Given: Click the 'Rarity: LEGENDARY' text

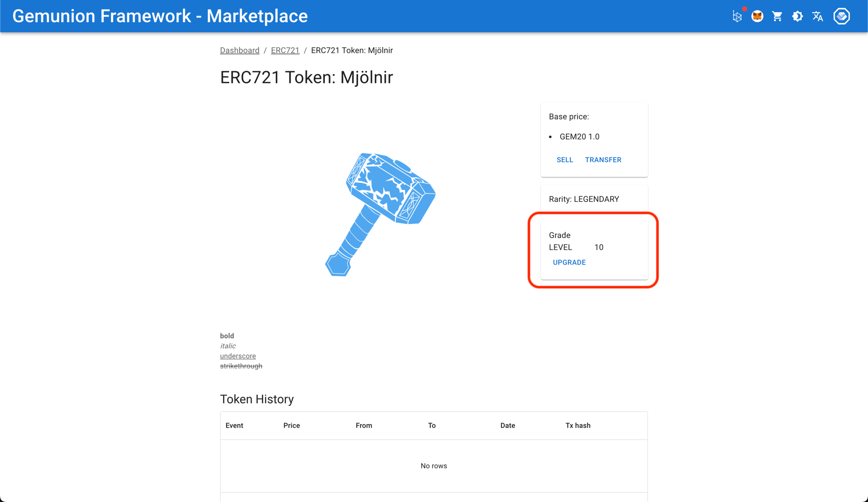Looking at the screenshot, I should click(x=584, y=199).
